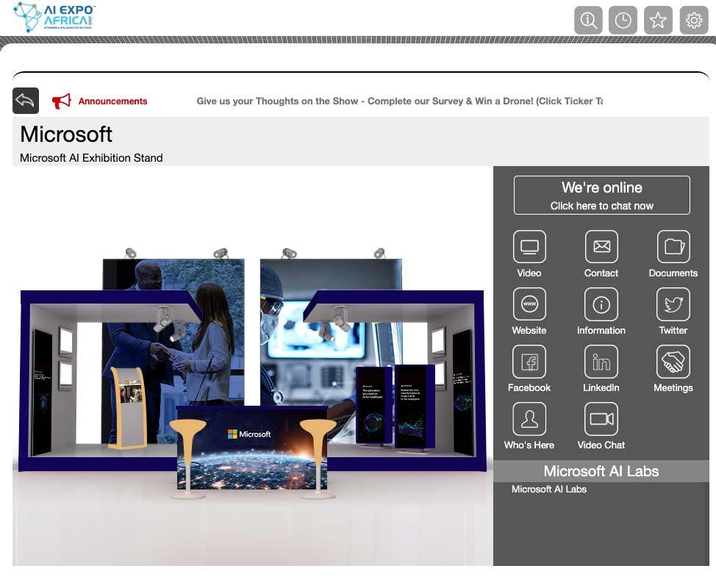Open the Microsoft AI Labs link
This screenshot has height=588, width=716.
(549, 489)
